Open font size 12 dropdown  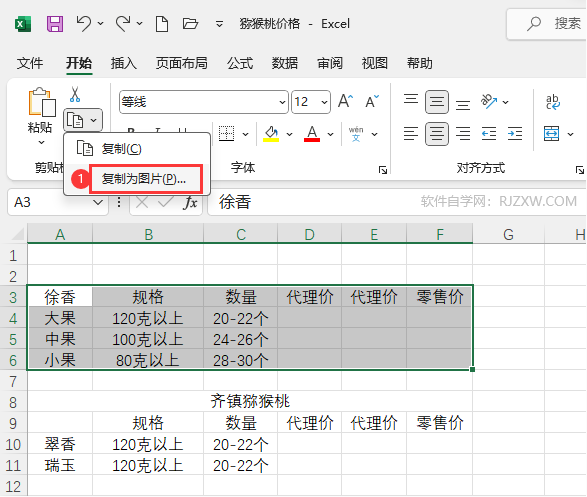click(324, 102)
